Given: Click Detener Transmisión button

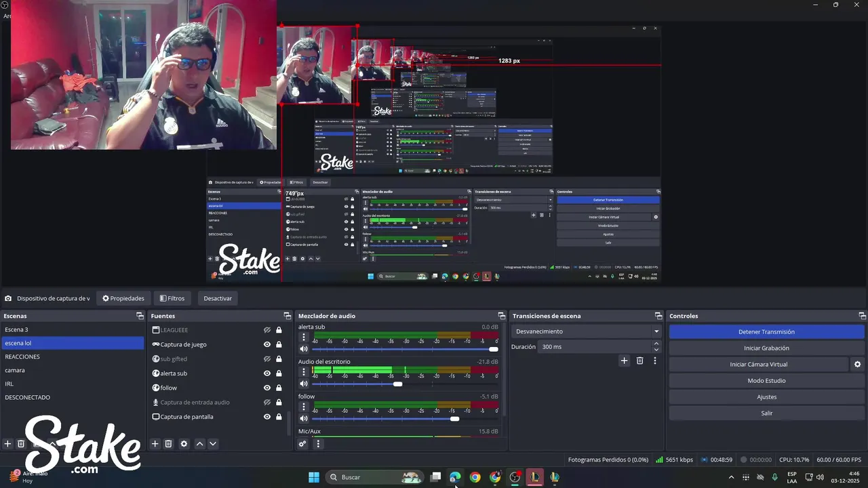Looking at the screenshot, I should [766, 332].
